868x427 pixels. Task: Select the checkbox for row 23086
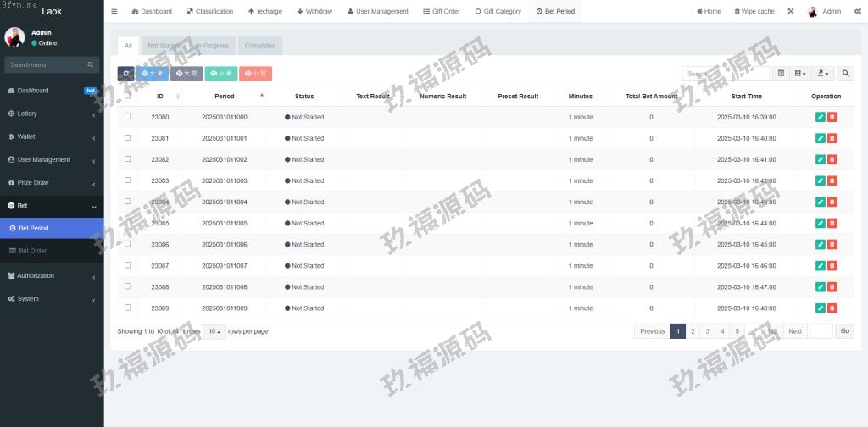coord(128,244)
